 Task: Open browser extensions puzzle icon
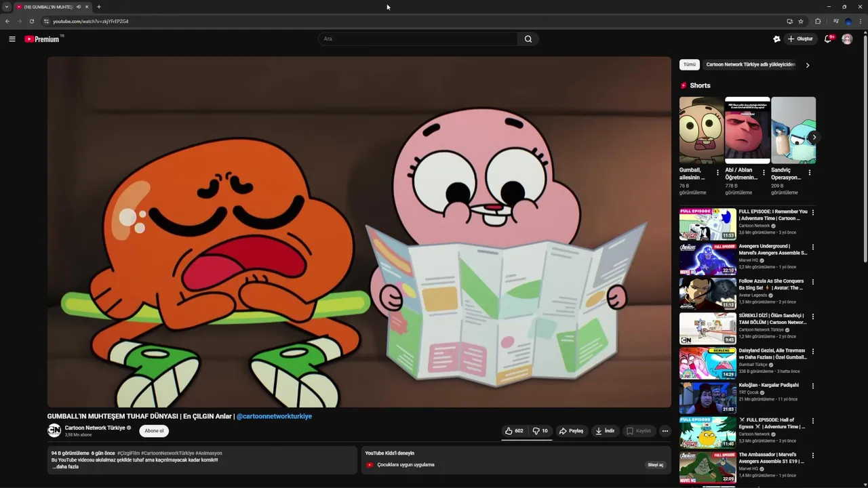pyautogui.click(x=818, y=21)
